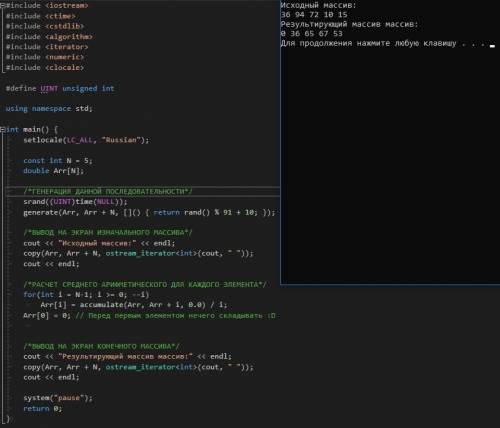Viewport: 500px width, 428px height.
Task: Click the 'return 0;' line
Action: (43, 409)
